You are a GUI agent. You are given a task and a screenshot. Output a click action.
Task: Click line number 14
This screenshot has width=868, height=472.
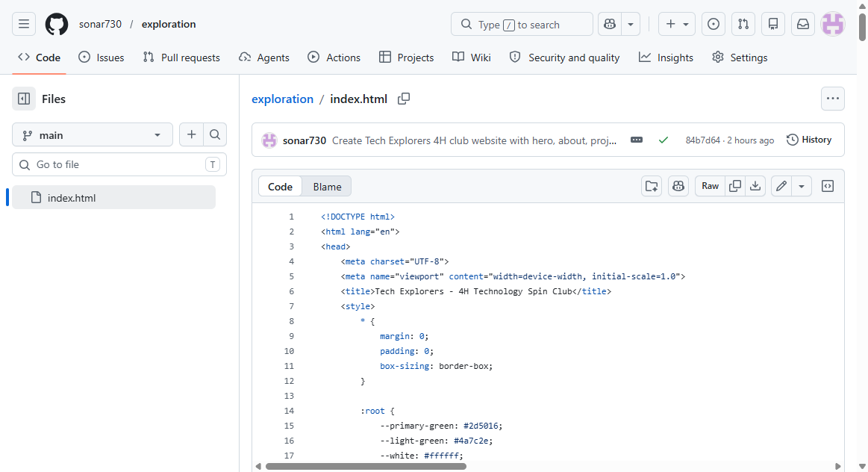point(289,411)
